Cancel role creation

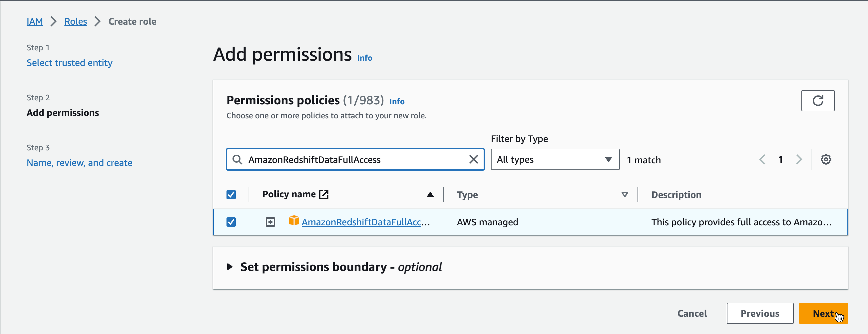692,313
